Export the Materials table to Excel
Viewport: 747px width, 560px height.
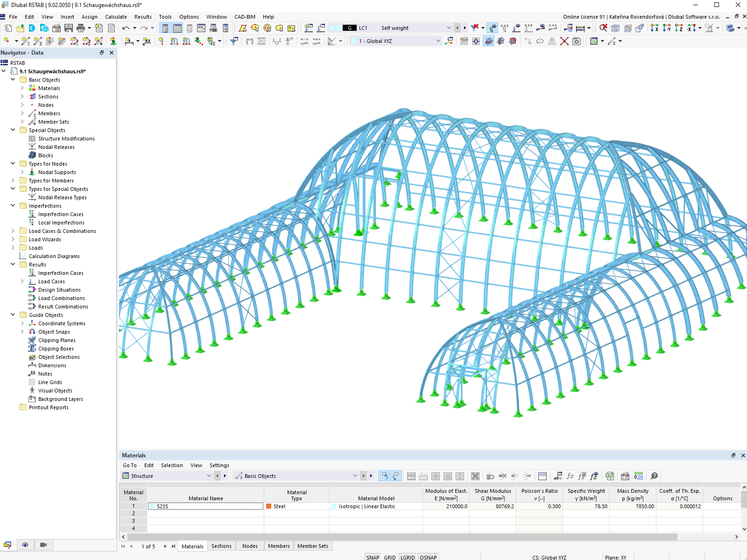(x=610, y=476)
